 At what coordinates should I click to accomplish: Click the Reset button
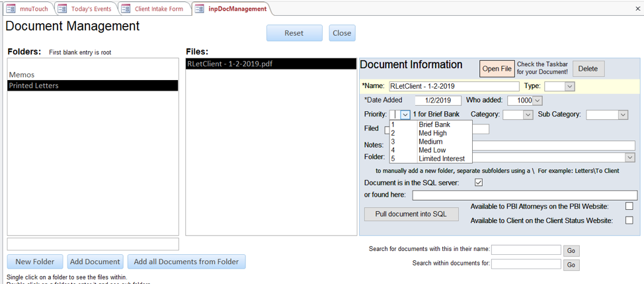pyautogui.click(x=294, y=33)
